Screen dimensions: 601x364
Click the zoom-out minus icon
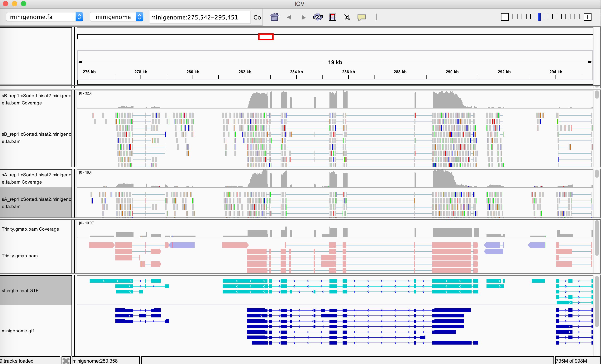[505, 17]
